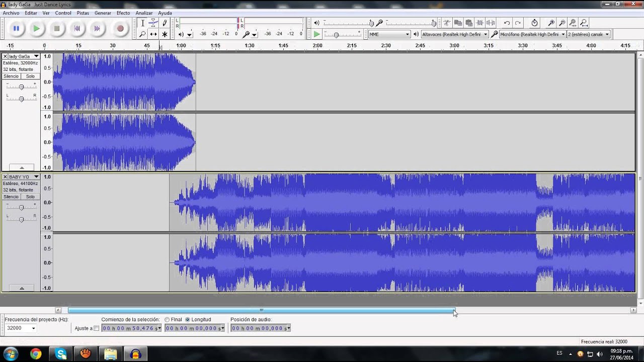
Task: Open the Ayuda menu
Action: [x=165, y=13]
